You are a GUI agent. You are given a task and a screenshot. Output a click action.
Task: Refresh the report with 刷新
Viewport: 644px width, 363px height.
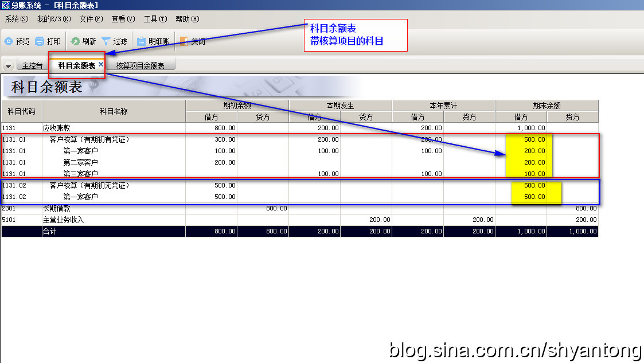pyautogui.click(x=75, y=41)
